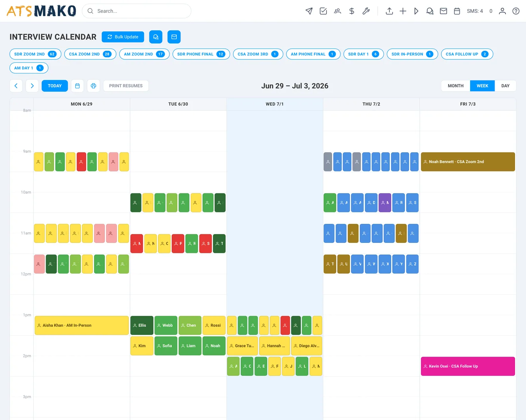This screenshot has height=420, width=526.
Task: Click the SMS: 4 counter
Action: [475, 11]
